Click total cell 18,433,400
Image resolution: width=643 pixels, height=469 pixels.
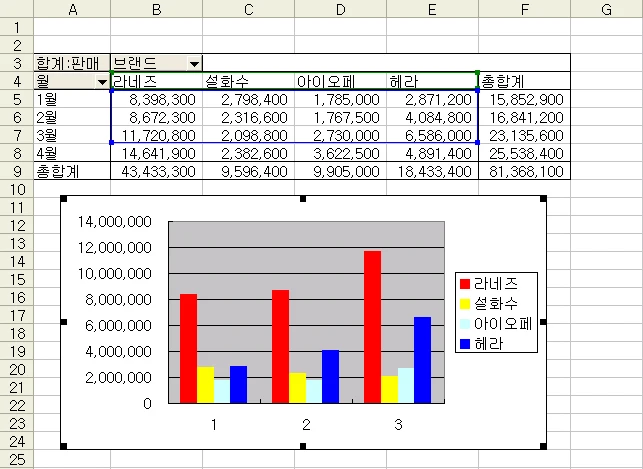[432, 171]
